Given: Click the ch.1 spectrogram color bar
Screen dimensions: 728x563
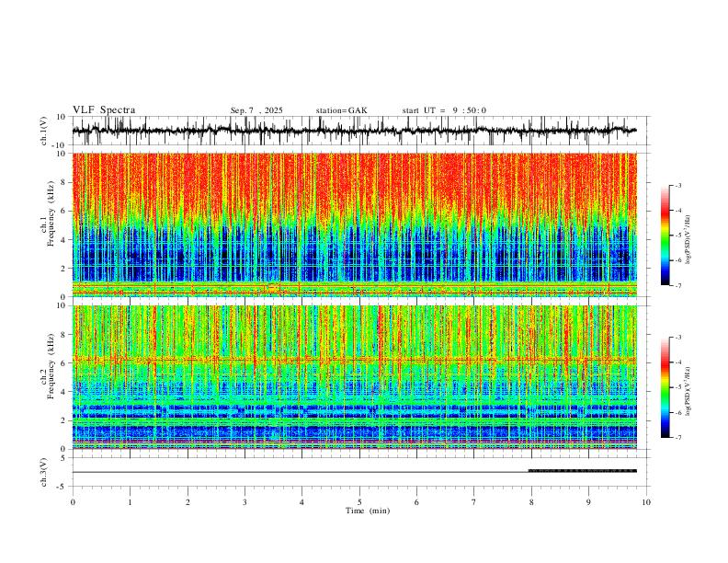Looking at the screenshot, I should tap(665, 236).
